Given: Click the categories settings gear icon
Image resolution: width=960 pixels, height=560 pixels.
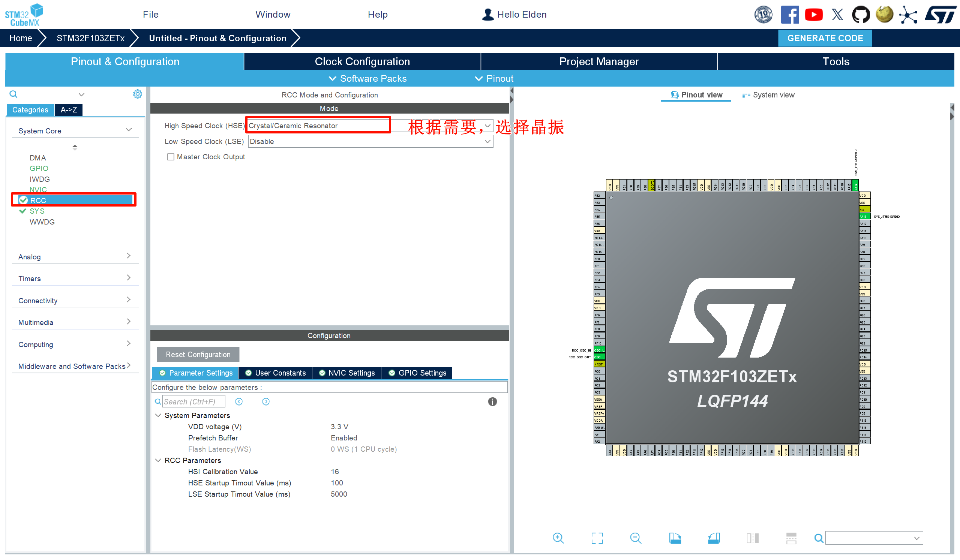Looking at the screenshot, I should [138, 94].
